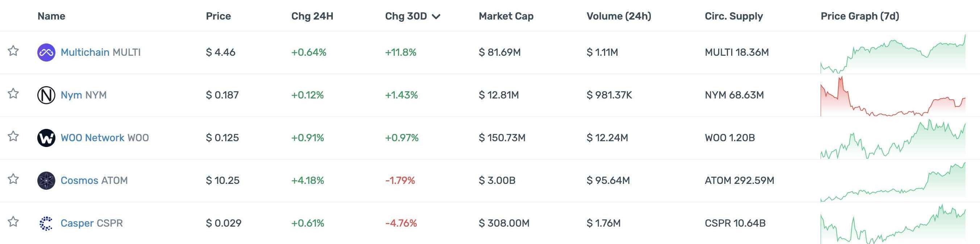Click the WOO Network logo icon
Screen dimensions: 980x244
(46, 138)
